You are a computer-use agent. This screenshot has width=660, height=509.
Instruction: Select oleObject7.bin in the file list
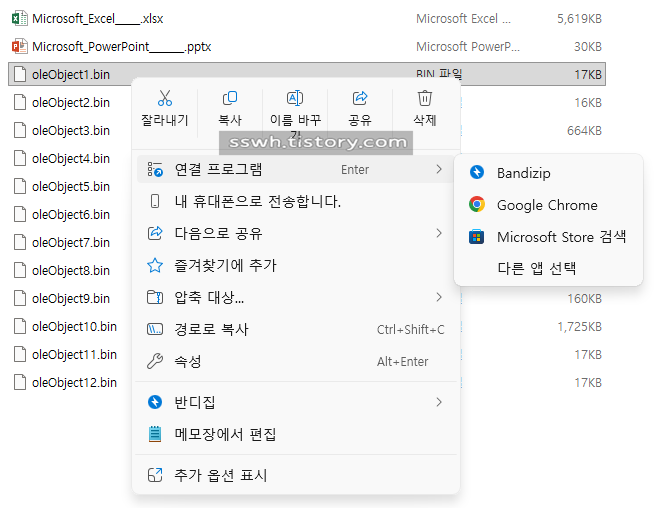pos(71,243)
